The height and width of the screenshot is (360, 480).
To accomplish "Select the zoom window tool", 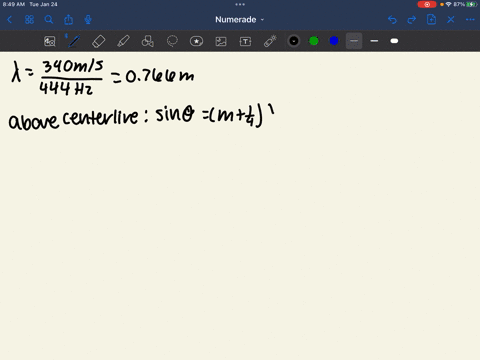I will tap(50, 41).
